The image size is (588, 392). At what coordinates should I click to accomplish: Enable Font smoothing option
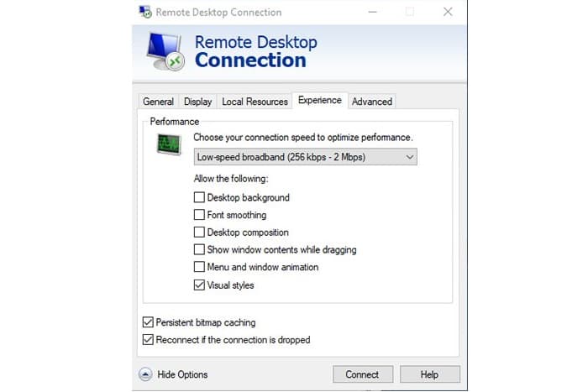199,214
